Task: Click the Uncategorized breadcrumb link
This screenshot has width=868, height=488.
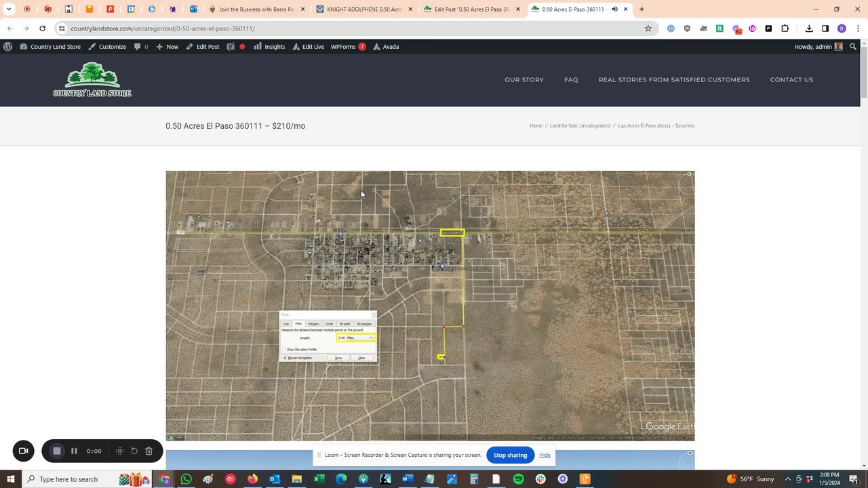Action: pyautogui.click(x=595, y=126)
